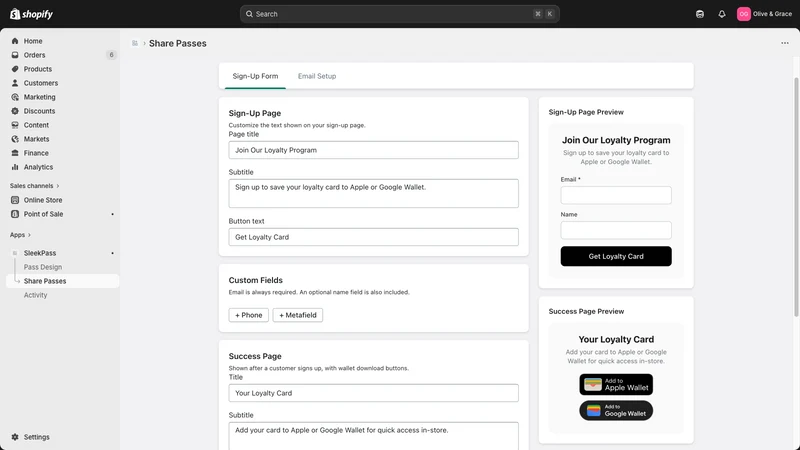Click the Orders count badge 6

click(111, 55)
